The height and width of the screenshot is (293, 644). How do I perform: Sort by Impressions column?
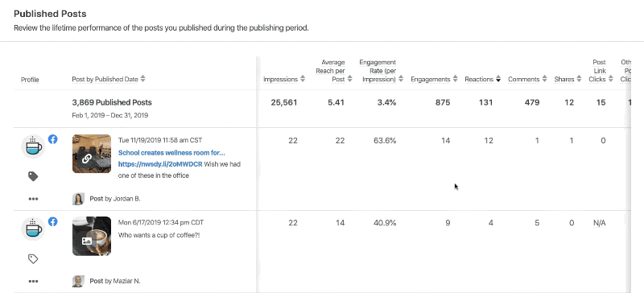[x=284, y=80]
